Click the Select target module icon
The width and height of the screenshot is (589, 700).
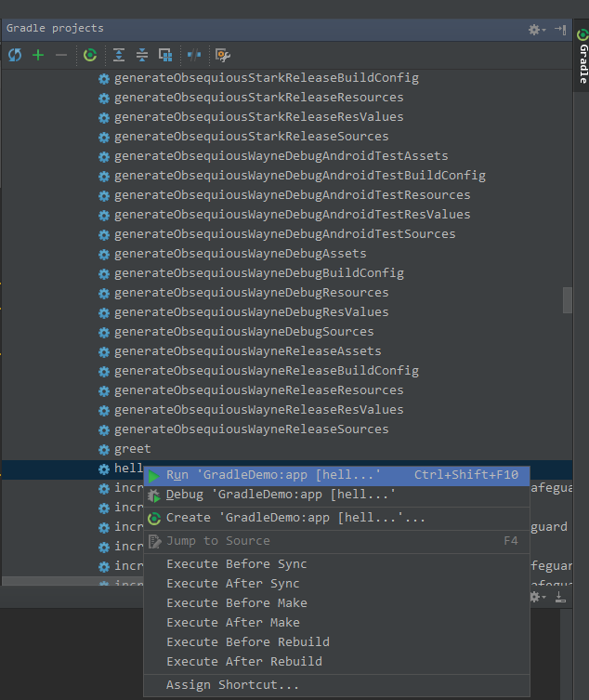165,55
